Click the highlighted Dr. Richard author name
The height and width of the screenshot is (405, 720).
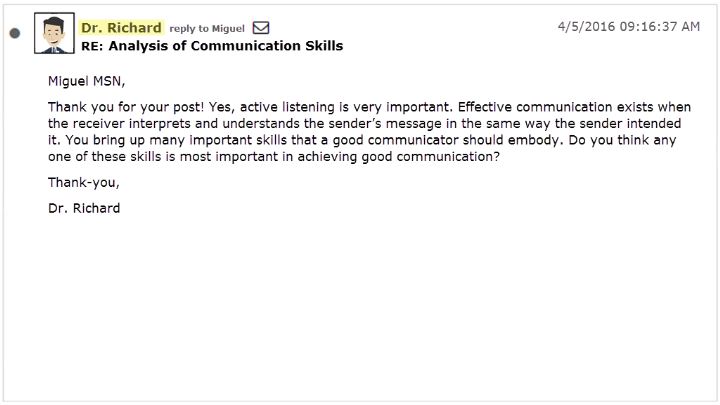click(x=121, y=28)
